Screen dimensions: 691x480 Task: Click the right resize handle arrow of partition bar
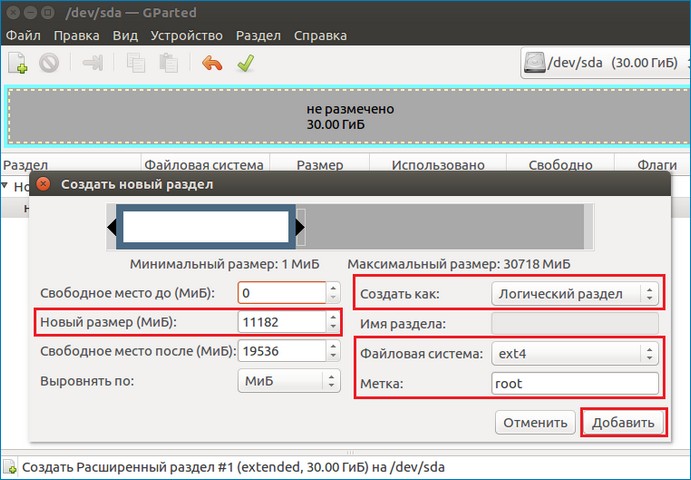300,227
